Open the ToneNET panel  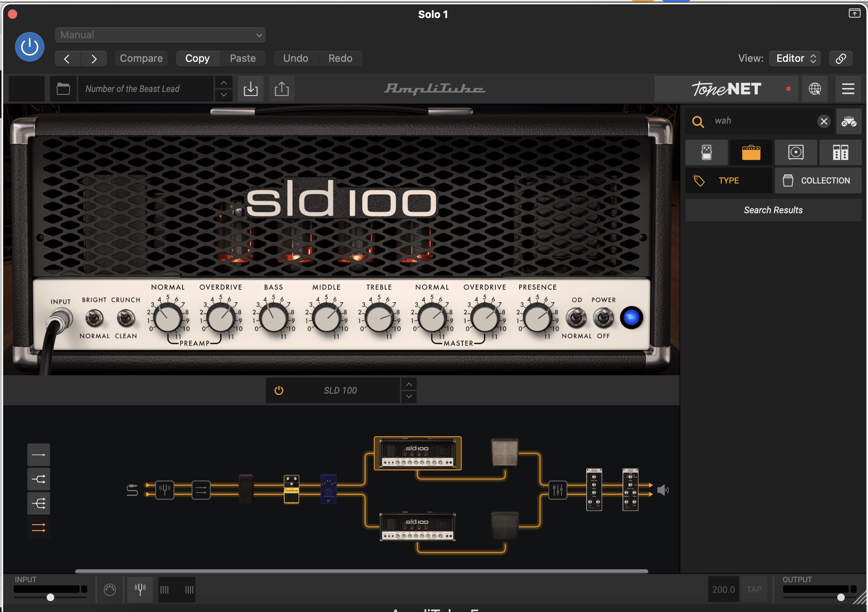tap(727, 89)
